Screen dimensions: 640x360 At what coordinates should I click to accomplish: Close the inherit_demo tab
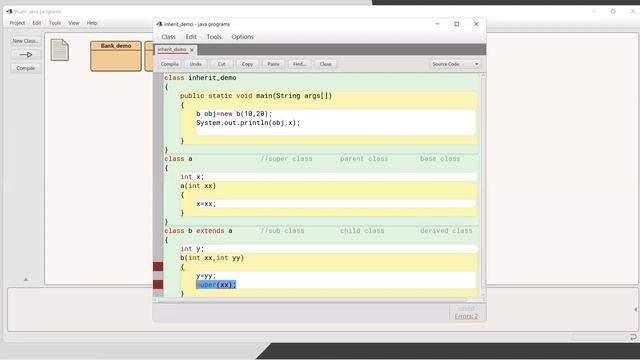pyautogui.click(x=191, y=50)
